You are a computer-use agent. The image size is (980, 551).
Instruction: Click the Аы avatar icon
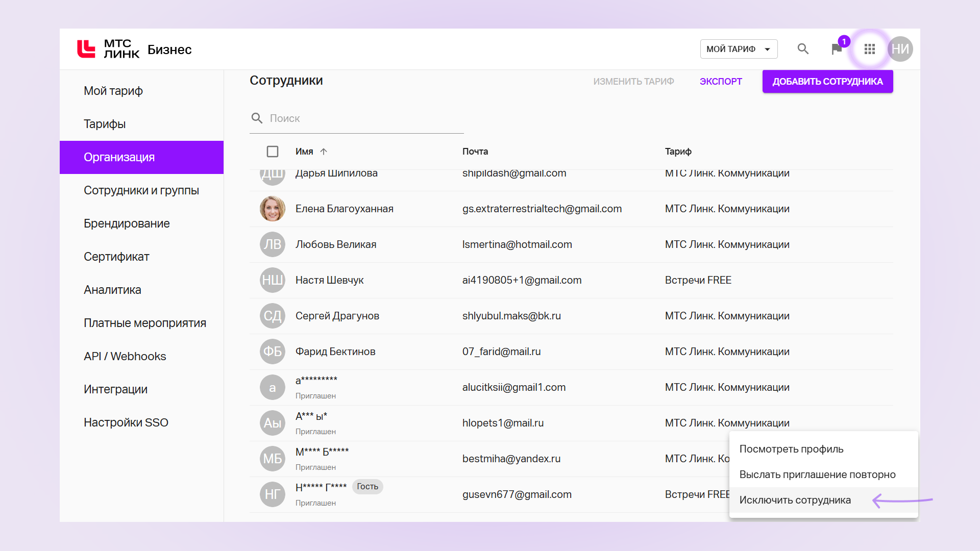point(273,423)
